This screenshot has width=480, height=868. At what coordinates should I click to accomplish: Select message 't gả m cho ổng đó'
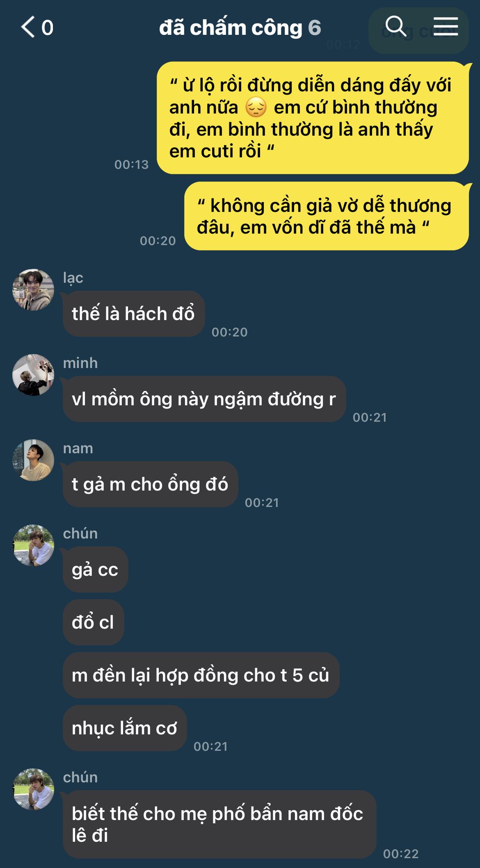coord(150,484)
